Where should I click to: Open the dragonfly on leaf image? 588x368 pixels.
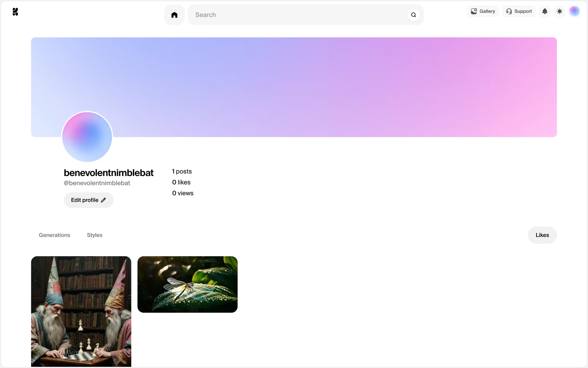187,284
